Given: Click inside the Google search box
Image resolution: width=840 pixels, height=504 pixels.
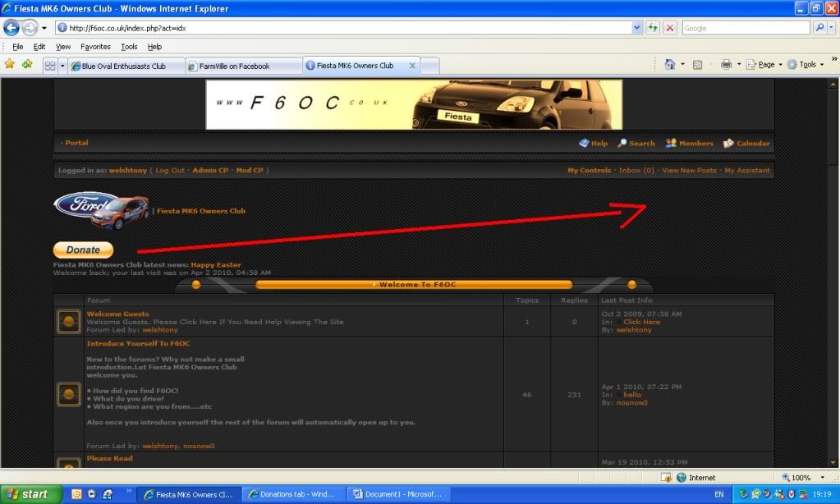Looking at the screenshot, I should 745,28.
